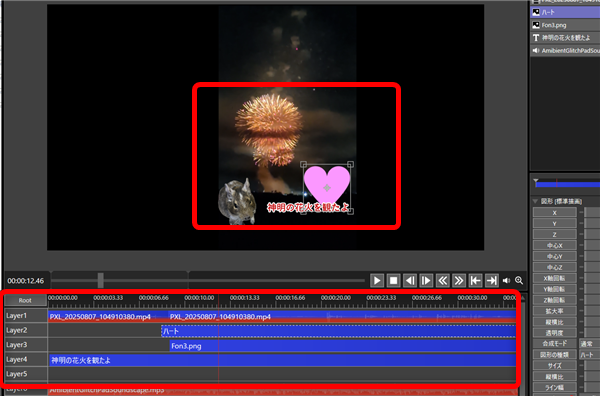Click the Y parameter button
Viewport: 600px width, 396px height.
tap(554, 223)
